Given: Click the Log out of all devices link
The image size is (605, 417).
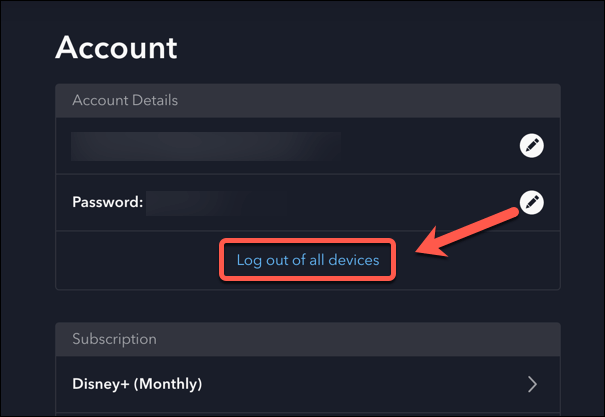Looking at the screenshot, I should 307,260.
